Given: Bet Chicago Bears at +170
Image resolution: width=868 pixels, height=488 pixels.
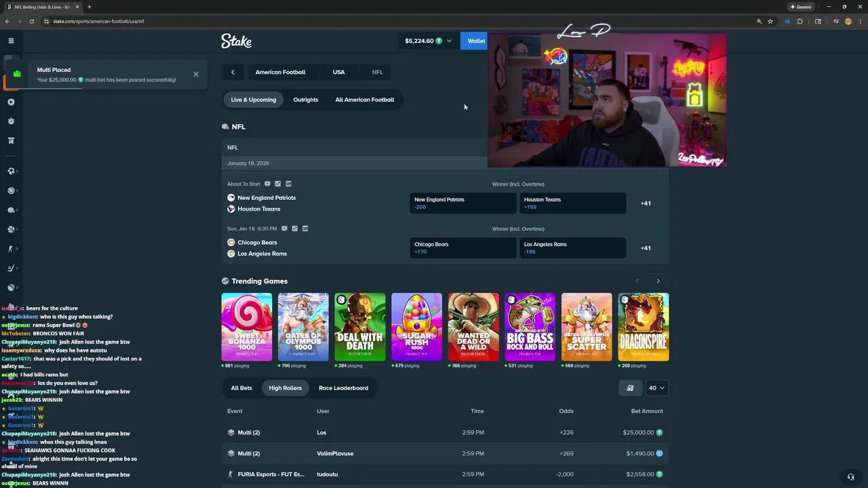Looking at the screenshot, I should point(463,248).
